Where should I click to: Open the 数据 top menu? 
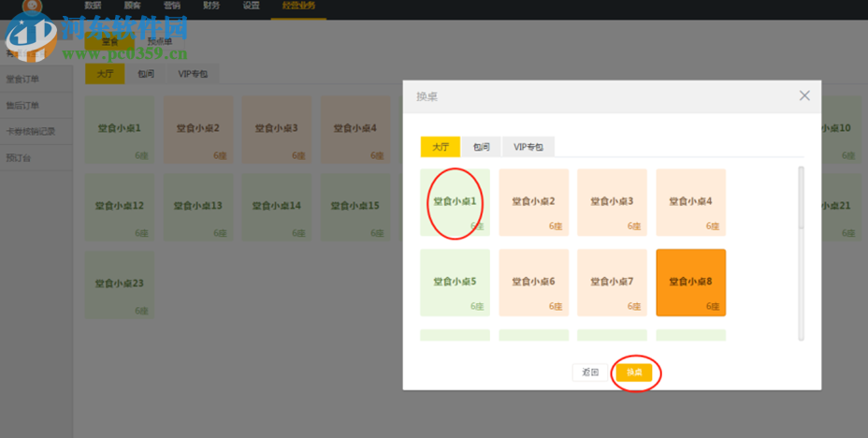[x=93, y=7]
